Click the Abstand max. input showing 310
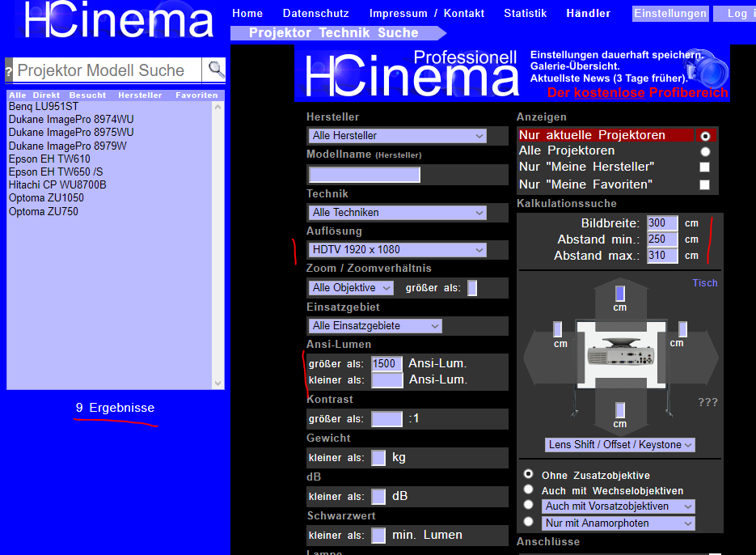Screen dimensions: 756x555 662,256
